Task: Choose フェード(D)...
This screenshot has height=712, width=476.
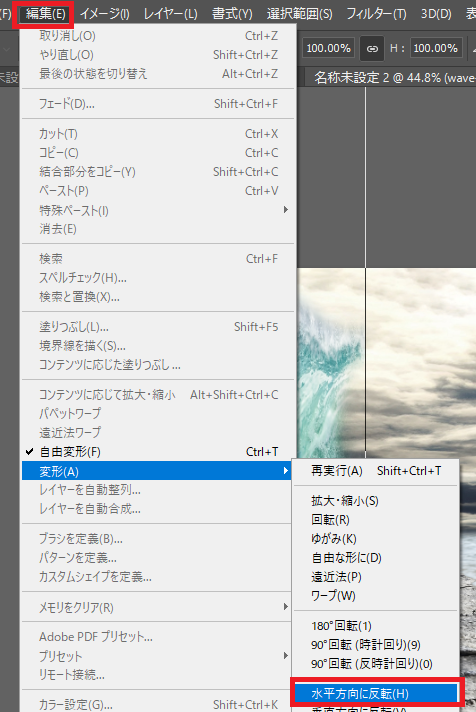Action: click(x=159, y=104)
